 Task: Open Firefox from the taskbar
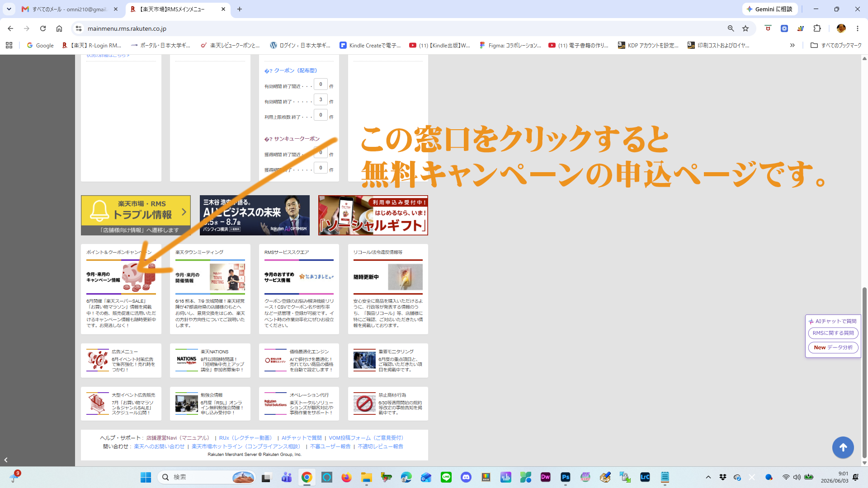tap(347, 477)
